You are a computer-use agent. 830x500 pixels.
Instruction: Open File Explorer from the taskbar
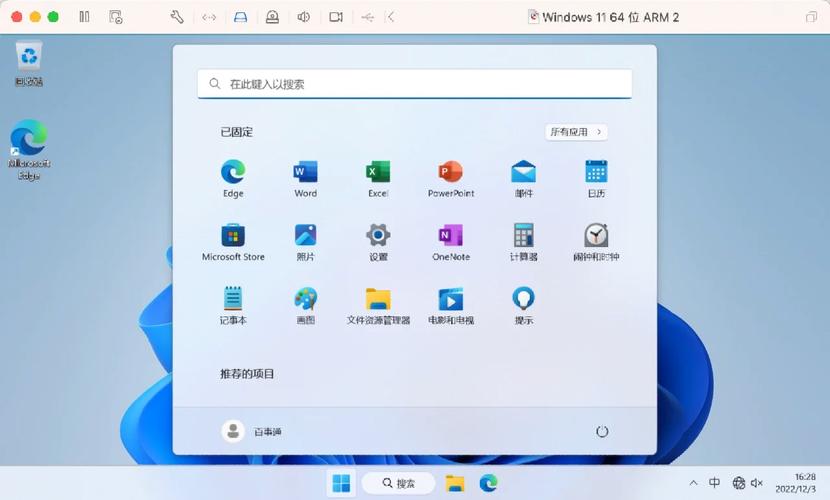[x=455, y=483]
